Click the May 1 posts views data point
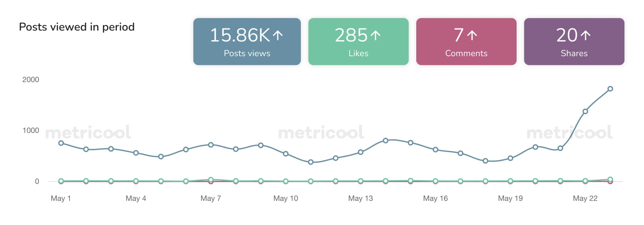Screen dimensions: 644x225 pyautogui.click(x=61, y=143)
